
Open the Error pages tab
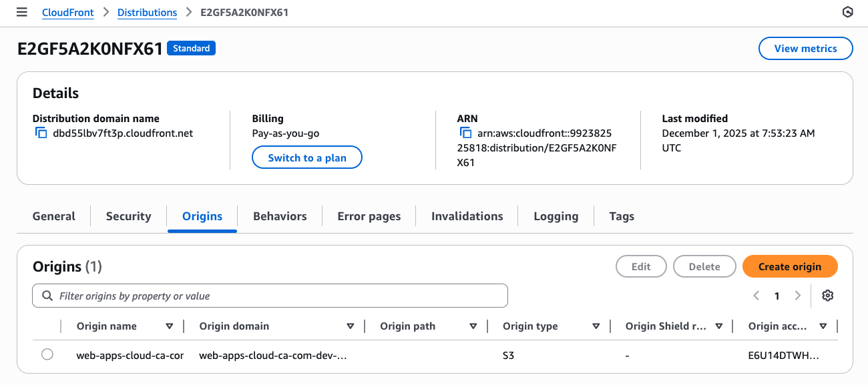pos(369,216)
